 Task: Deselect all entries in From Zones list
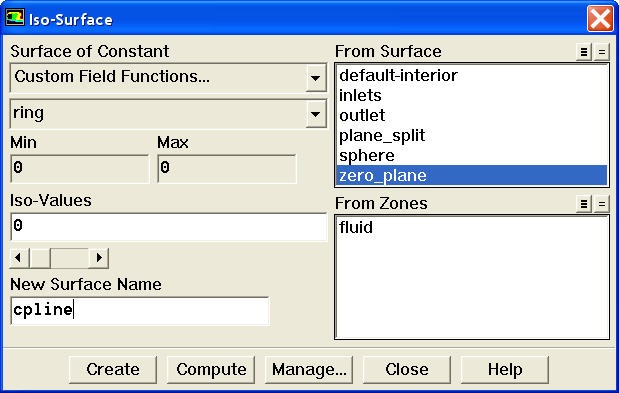coord(602,204)
